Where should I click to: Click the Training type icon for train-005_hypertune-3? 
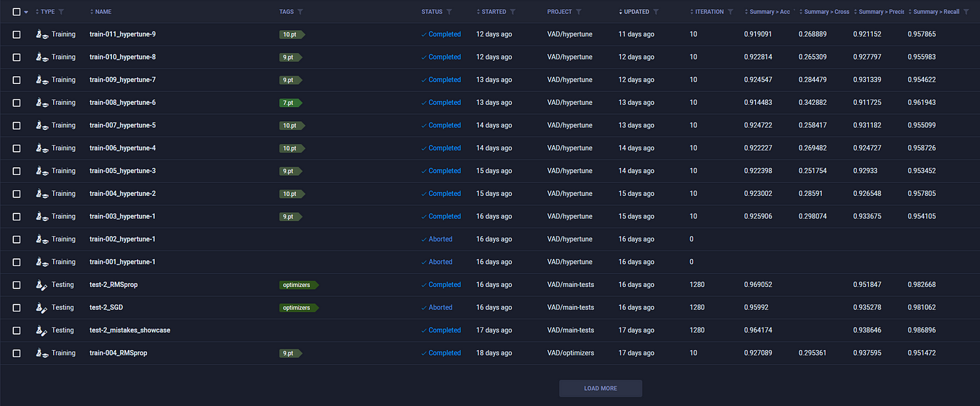tap(42, 171)
